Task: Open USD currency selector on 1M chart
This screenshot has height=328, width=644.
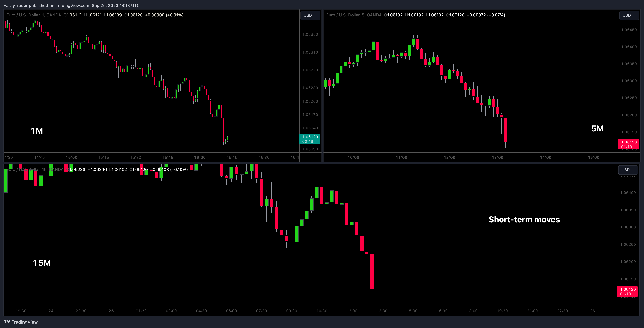Action: tap(310, 15)
